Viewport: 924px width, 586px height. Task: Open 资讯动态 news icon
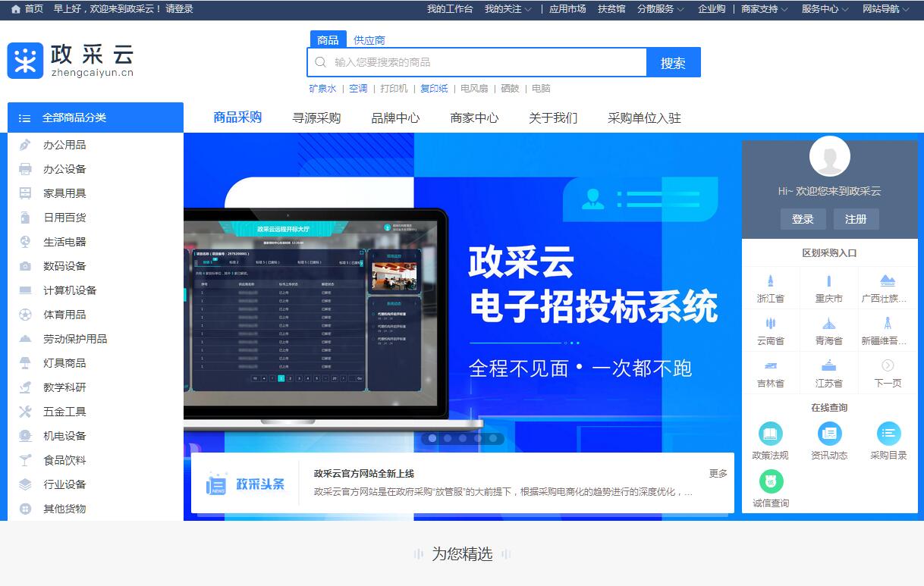click(829, 434)
